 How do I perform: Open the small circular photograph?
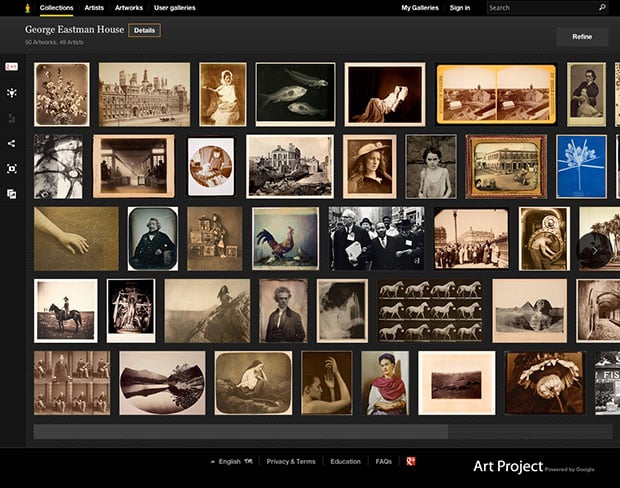point(211,166)
